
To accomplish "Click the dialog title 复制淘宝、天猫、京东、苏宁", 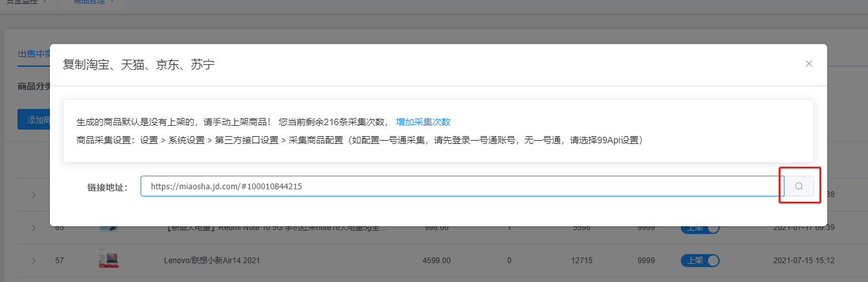I will 139,64.
